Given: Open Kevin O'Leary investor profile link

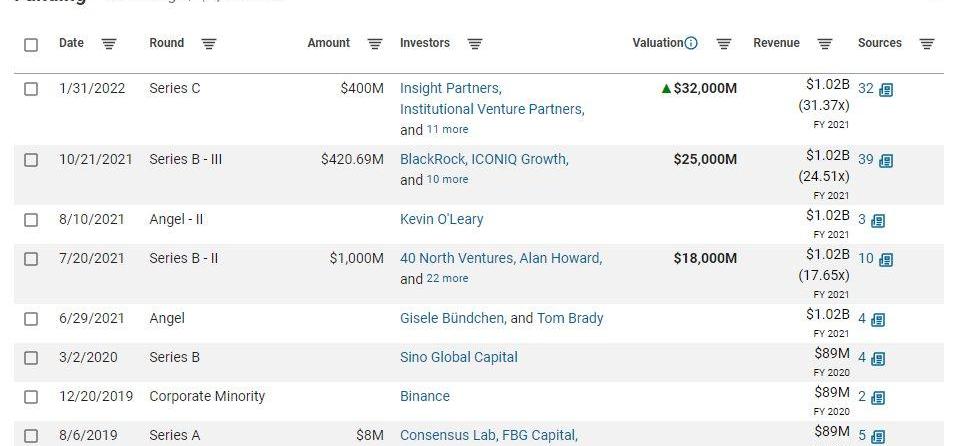Looking at the screenshot, I should point(442,220).
